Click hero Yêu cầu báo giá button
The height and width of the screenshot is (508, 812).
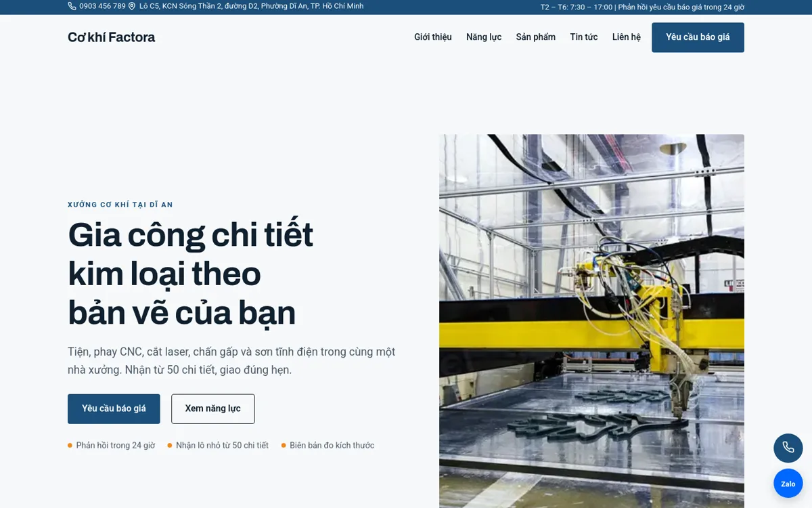(114, 408)
